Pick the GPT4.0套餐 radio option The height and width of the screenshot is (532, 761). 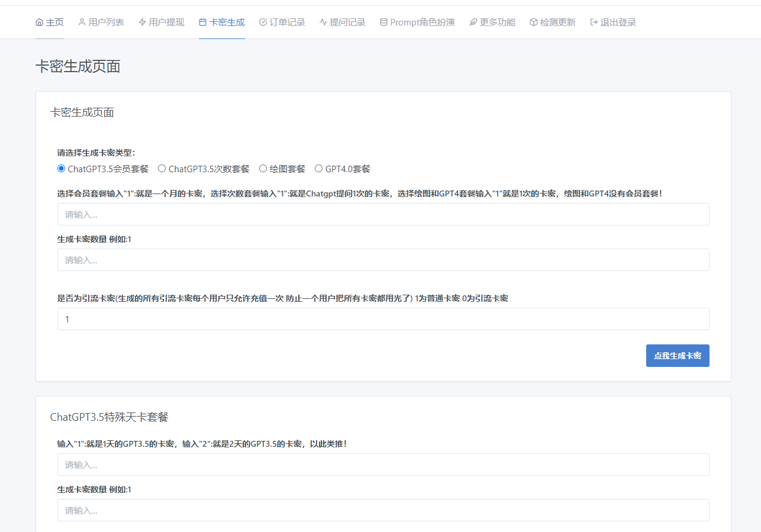(x=318, y=169)
